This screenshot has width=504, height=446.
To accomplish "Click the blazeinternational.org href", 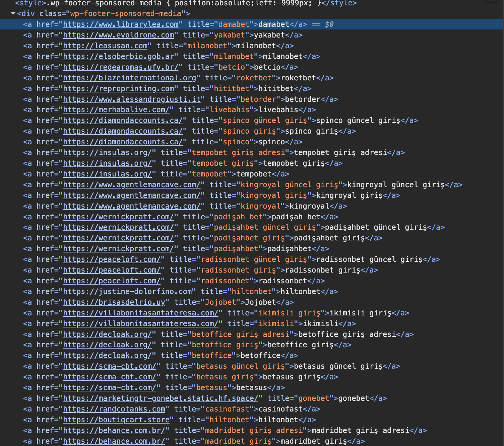I will pos(130,78).
